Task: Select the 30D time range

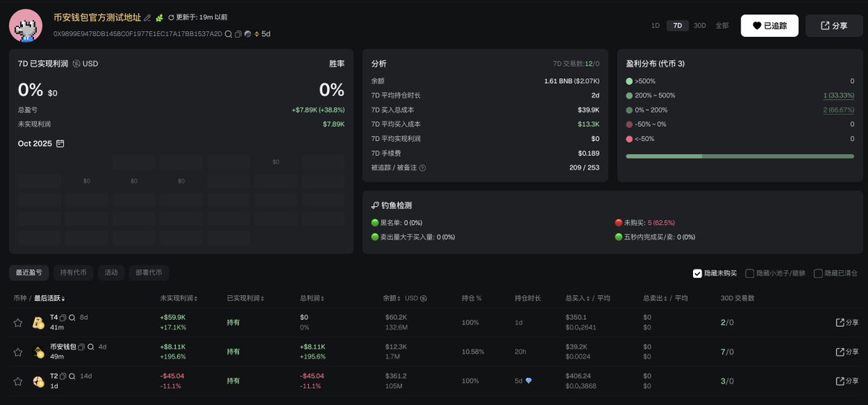Action: (699, 25)
